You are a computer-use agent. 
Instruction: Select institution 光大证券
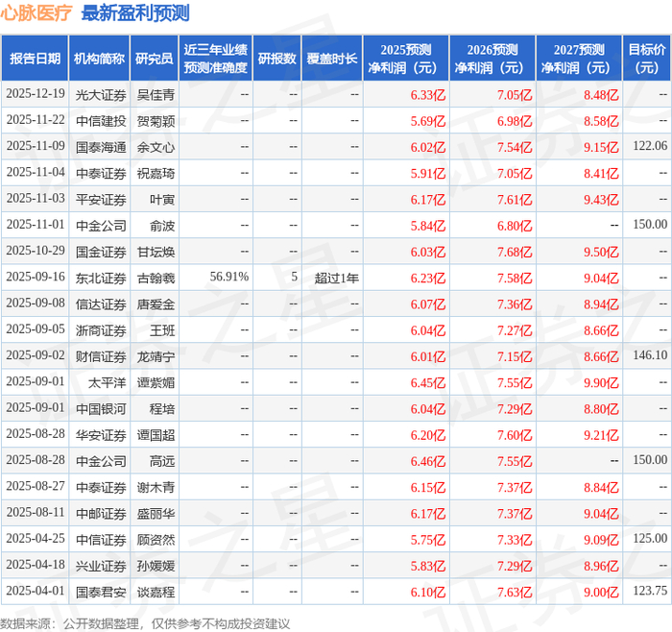[x=101, y=95]
